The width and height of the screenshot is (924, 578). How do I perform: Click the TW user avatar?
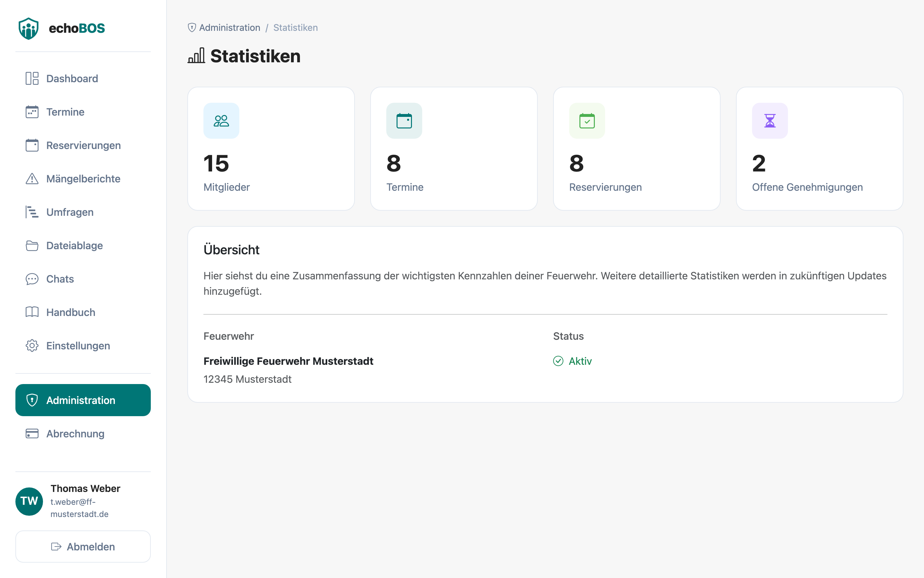(x=29, y=501)
